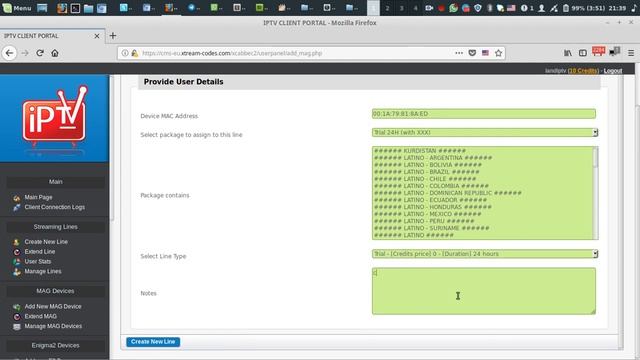Viewport: 640px width, 360px height.
Task: Click the Manage MAG Devices icon
Action: (x=16, y=327)
